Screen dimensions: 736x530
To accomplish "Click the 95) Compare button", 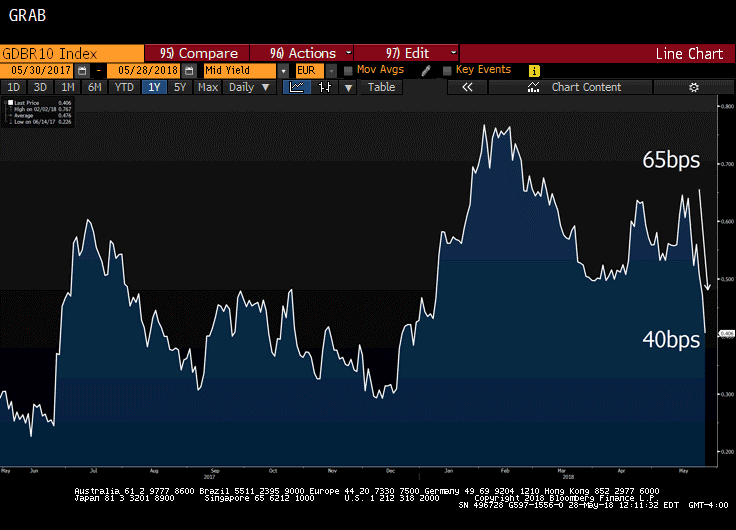I will tap(197, 53).
